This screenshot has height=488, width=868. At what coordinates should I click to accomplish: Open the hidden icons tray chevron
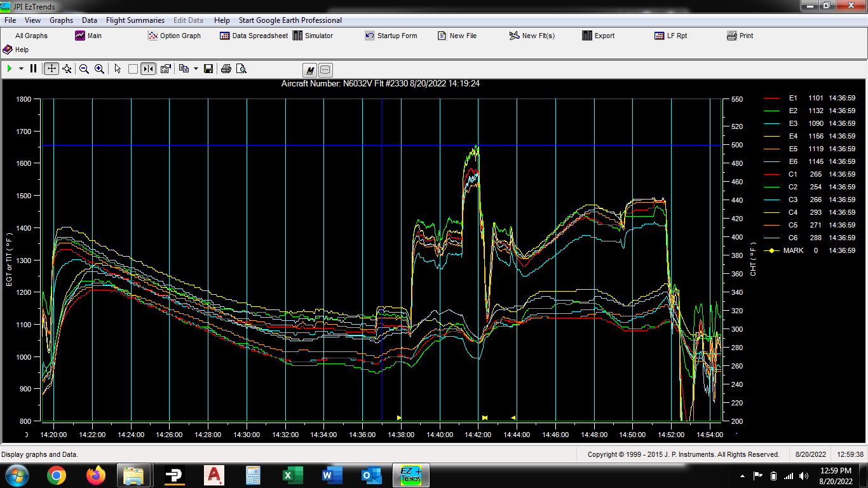tap(742, 475)
